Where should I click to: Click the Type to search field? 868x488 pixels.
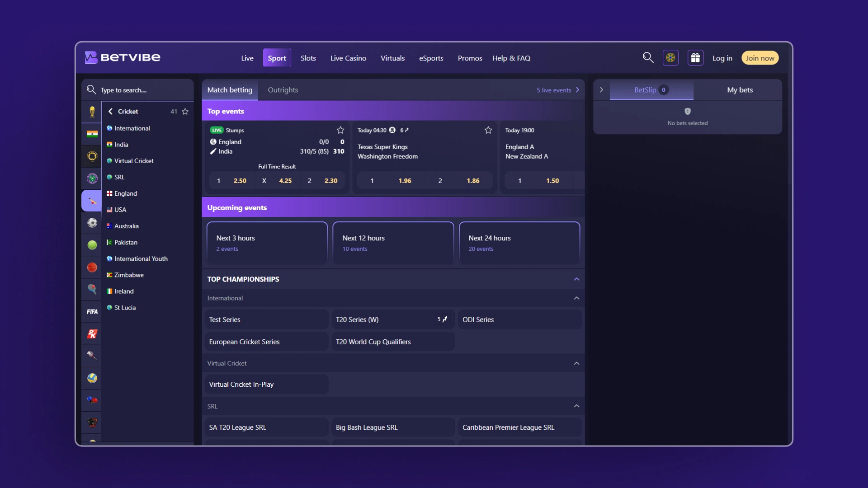click(138, 90)
